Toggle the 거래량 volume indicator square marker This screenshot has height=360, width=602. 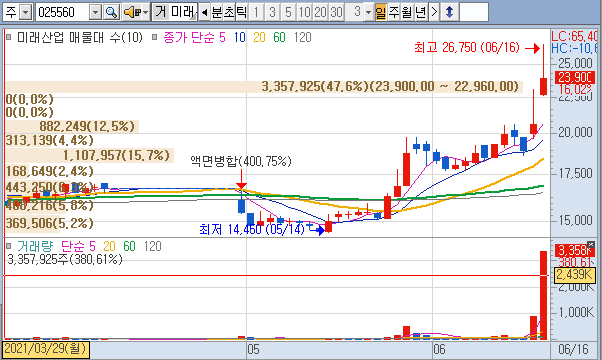pyautogui.click(x=9, y=246)
